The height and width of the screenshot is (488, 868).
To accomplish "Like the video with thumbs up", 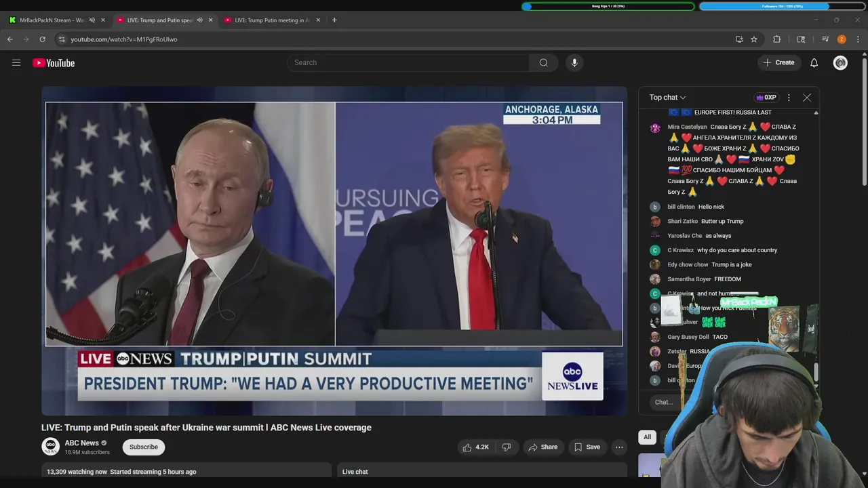I will click(475, 447).
